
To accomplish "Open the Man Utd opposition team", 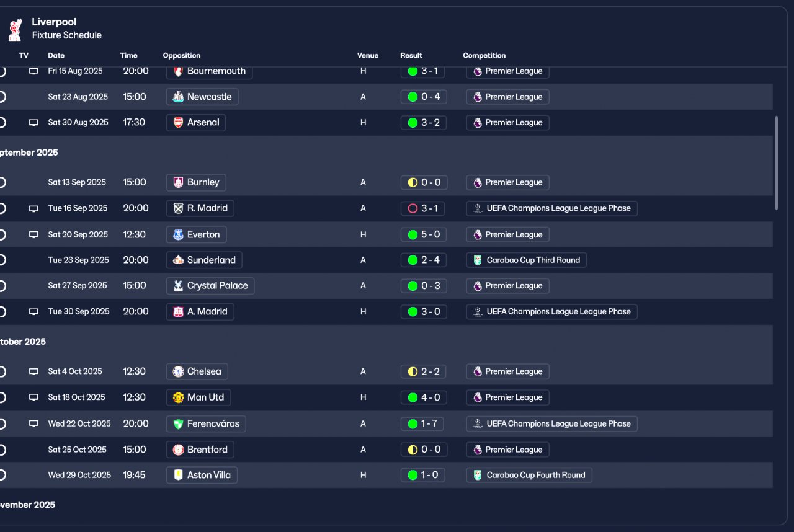I will (x=198, y=397).
